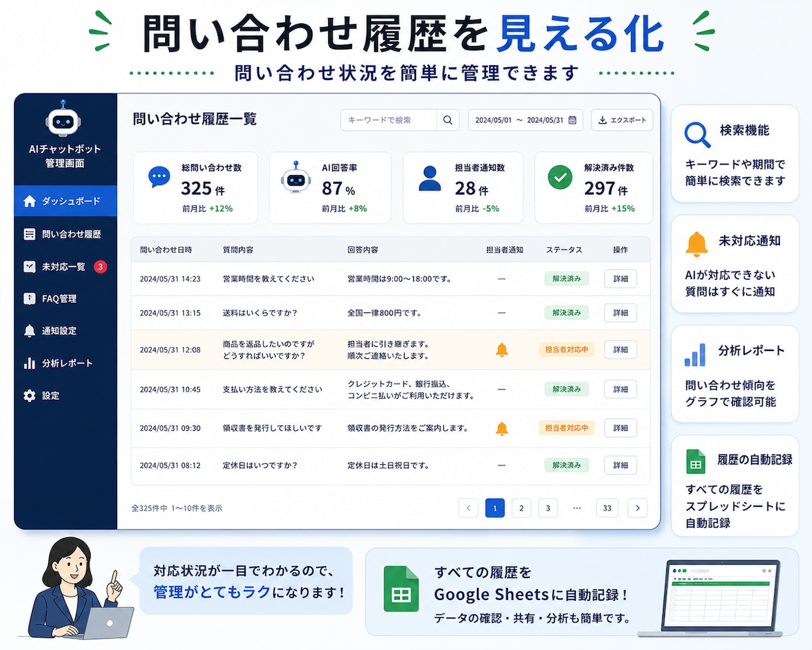Click the 担当者対応中 status in 09:30 row
This screenshot has width=812, height=650.
[566, 428]
